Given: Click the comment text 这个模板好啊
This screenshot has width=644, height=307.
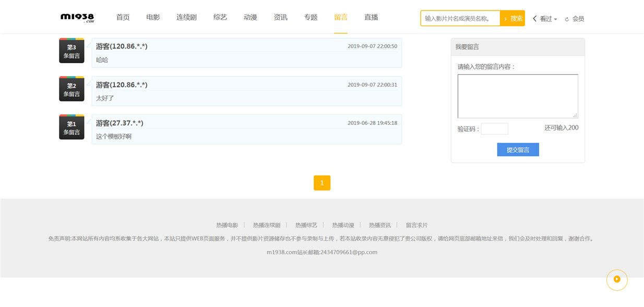Looking at the screenshot, I should (x=114, y=136).
